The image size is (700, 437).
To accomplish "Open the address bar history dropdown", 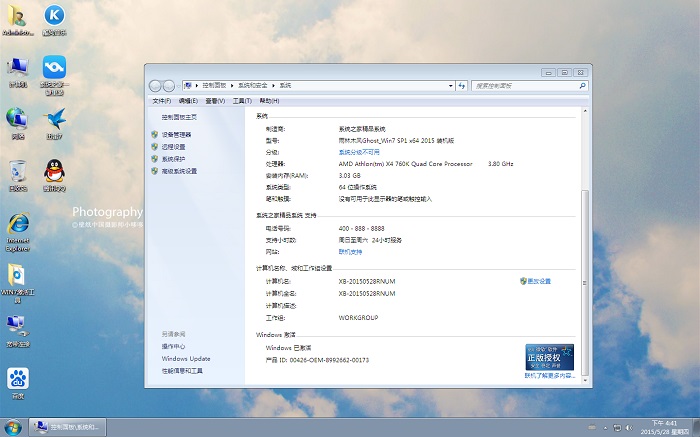I will [450, 86].
